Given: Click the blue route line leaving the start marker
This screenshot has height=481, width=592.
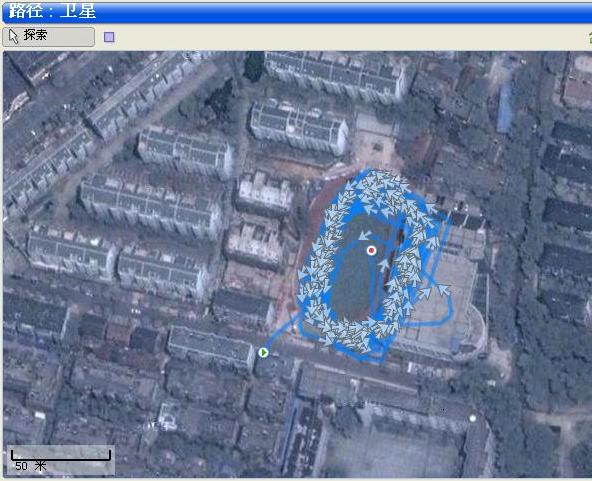Looking at the screenshot, I should (280, 333).
